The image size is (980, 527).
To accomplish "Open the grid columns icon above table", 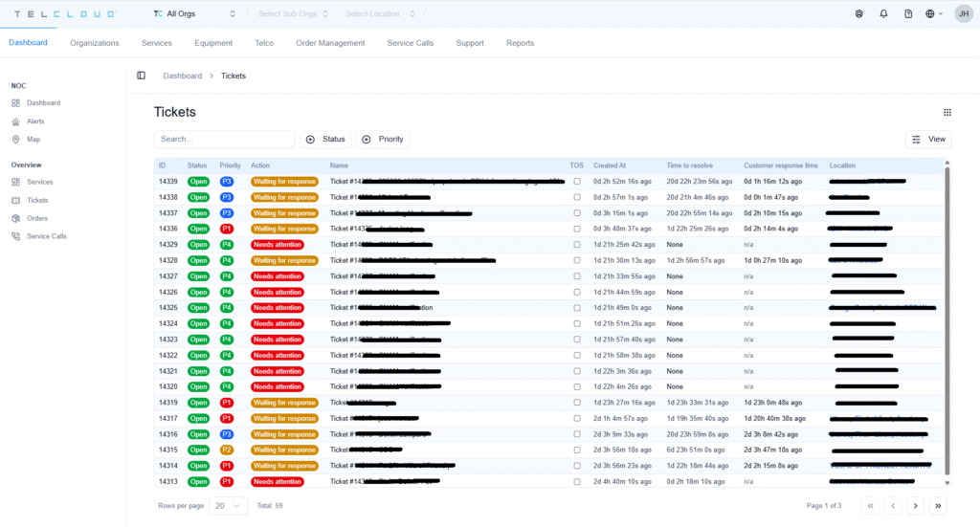I will click(x=947, y=112).
